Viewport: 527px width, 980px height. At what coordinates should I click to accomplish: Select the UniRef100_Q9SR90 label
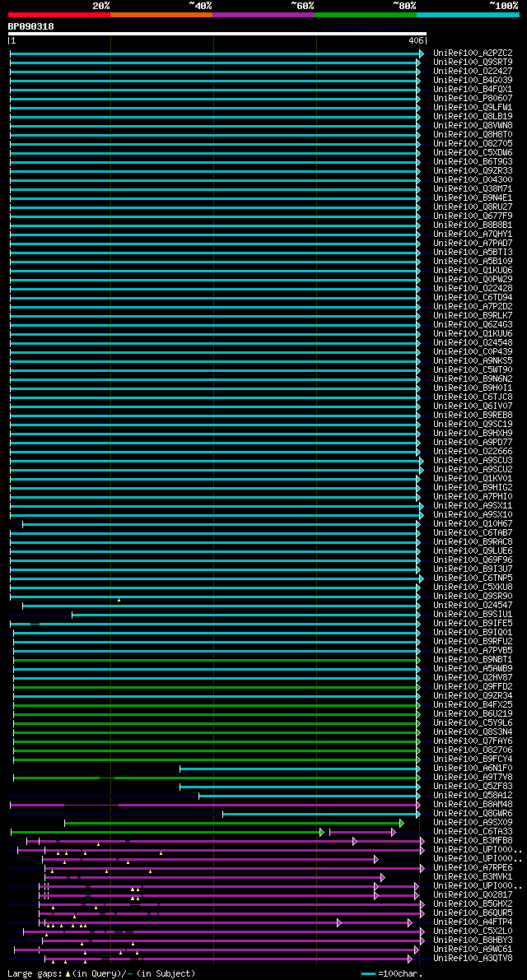(x=473, y=597)
